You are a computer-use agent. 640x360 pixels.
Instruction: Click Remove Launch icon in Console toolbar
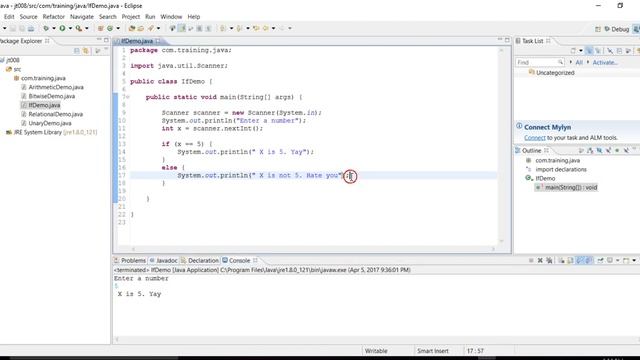point(540,260)
